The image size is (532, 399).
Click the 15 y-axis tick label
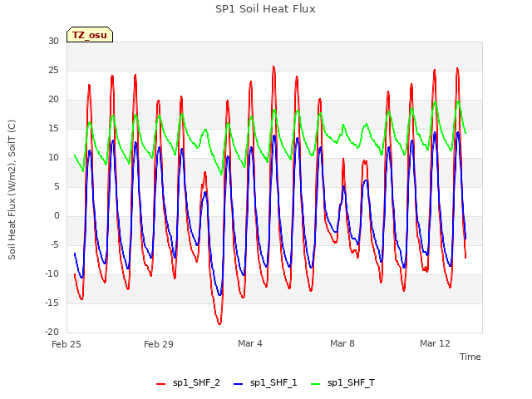click(53, 129)
